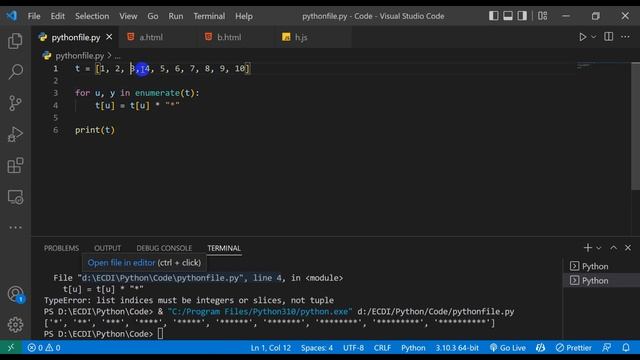Open the Manage gear menu
The image size is (640, 360).
(15, 324)
